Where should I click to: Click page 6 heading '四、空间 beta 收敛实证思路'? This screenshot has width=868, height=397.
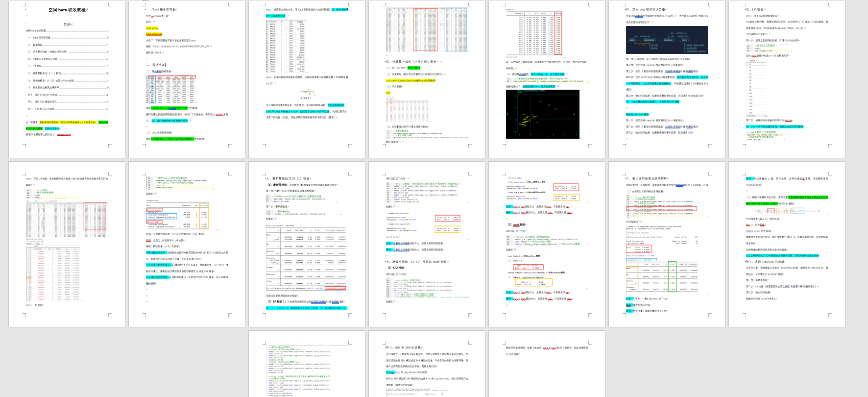pyautogui.click(x=646, y=9)
